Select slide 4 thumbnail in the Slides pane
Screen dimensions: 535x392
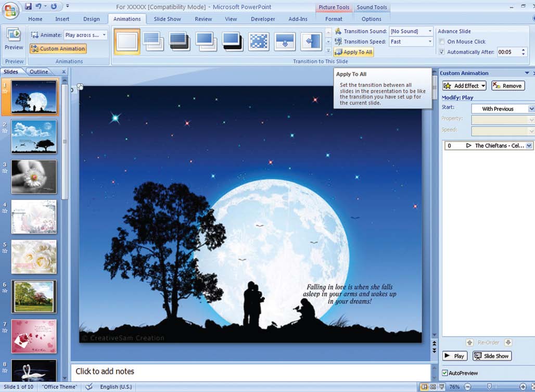point(33,217)
